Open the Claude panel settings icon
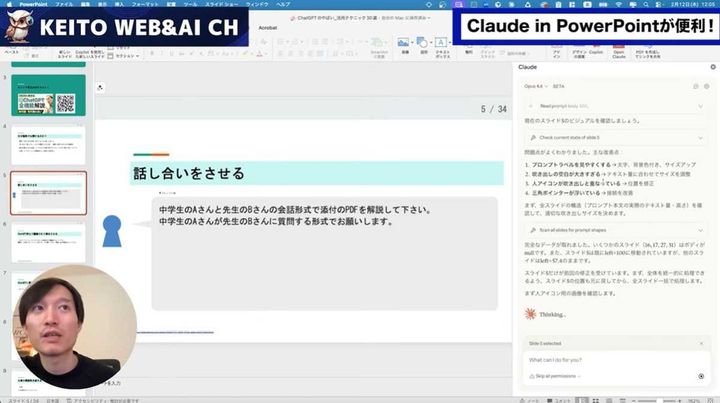Viewport: 720px width, 403px height. click(x=707, y=86)
